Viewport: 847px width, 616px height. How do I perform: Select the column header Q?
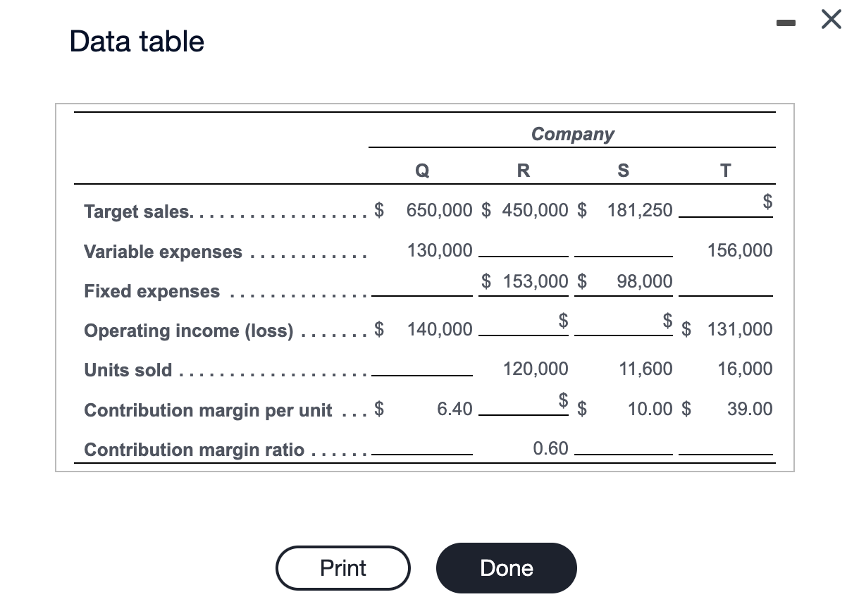(x=421, y=169)
